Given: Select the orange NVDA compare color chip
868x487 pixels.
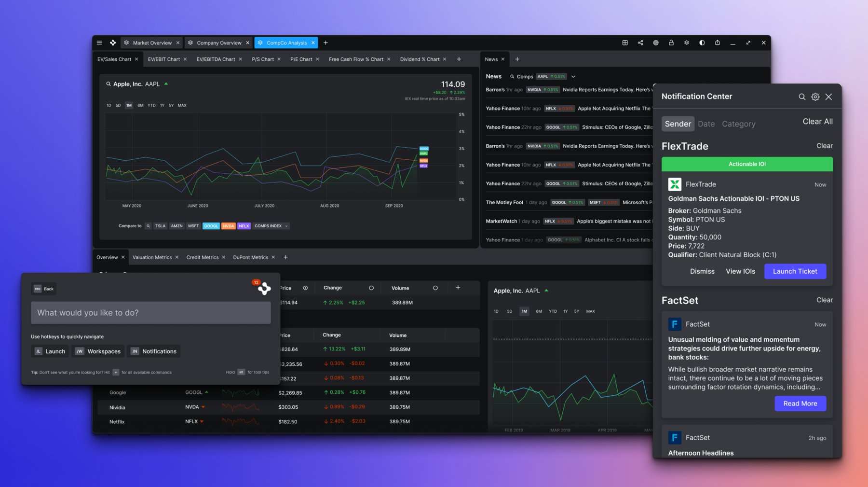Looking at the screenshot, I should point(228,226).
